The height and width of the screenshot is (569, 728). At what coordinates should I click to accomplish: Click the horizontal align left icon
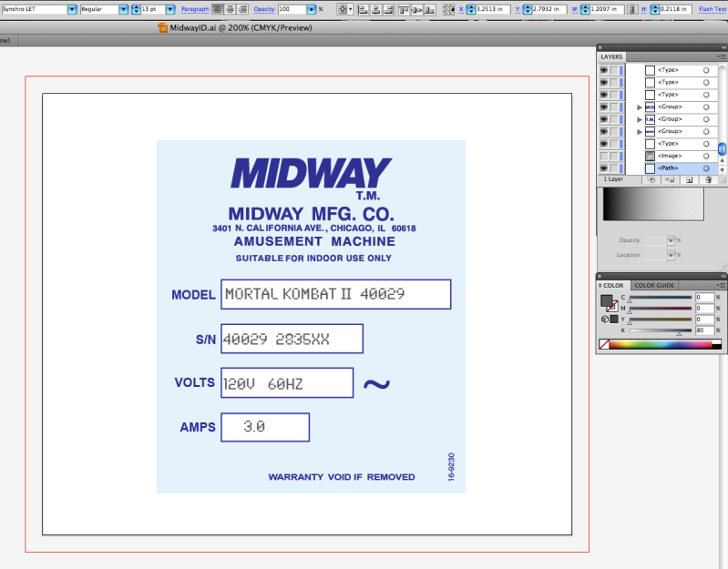tap(363, 9)
